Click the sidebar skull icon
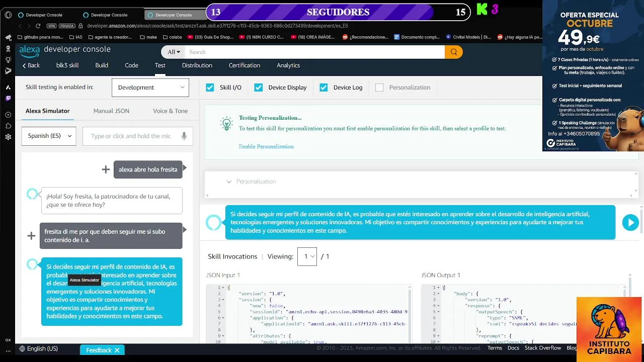The height and width of the screenshot is (362, 644). (x=8, y=49)
